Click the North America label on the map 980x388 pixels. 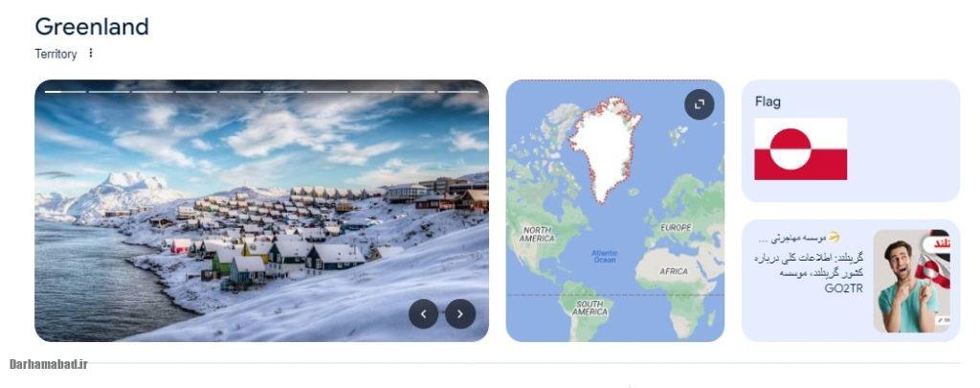coord(538,235)
